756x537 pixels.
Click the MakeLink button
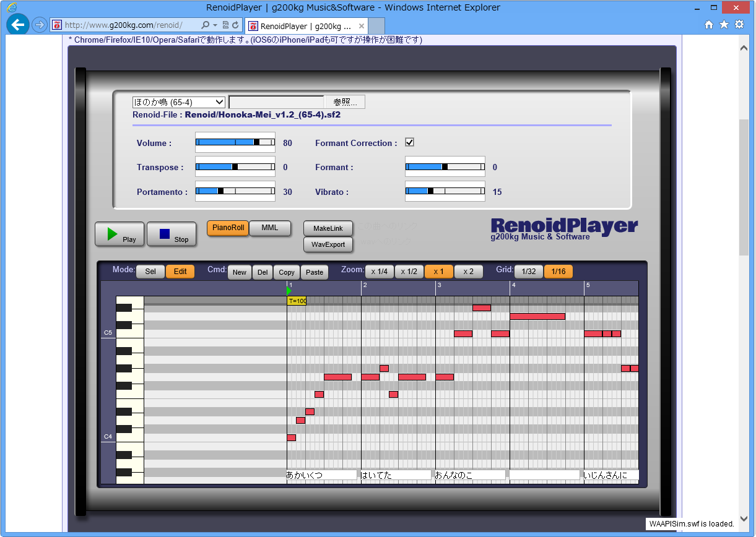tap(328, 228)
